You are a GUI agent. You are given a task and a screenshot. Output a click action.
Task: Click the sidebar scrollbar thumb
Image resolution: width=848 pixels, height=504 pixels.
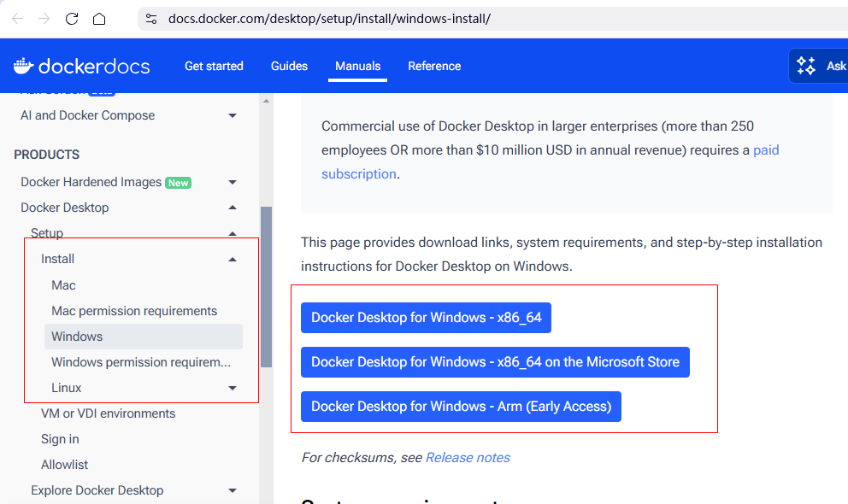point(266,287)
